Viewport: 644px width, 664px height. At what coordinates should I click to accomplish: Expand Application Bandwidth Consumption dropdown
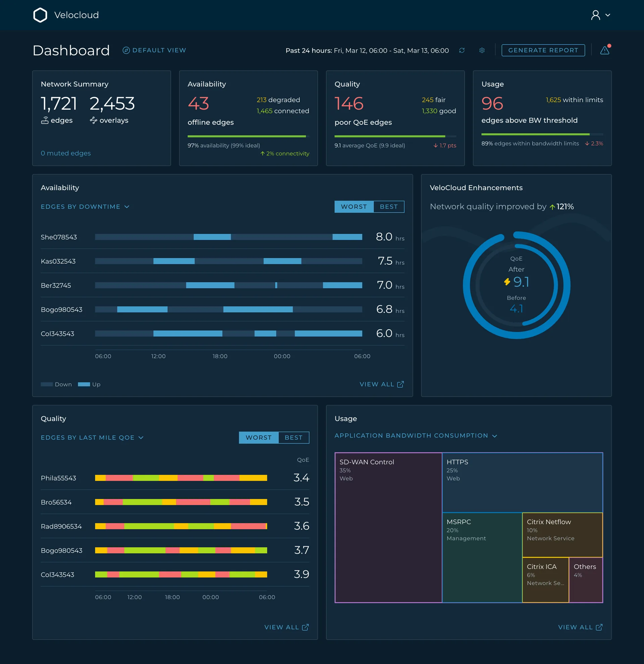pyautogui.click(x=416, y=435)
